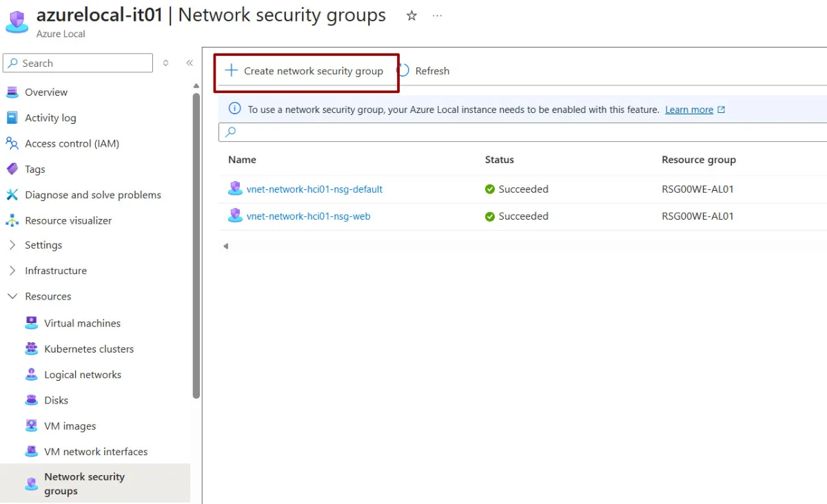Expand the Settings section
827x504 pixels.
(12, 245)
